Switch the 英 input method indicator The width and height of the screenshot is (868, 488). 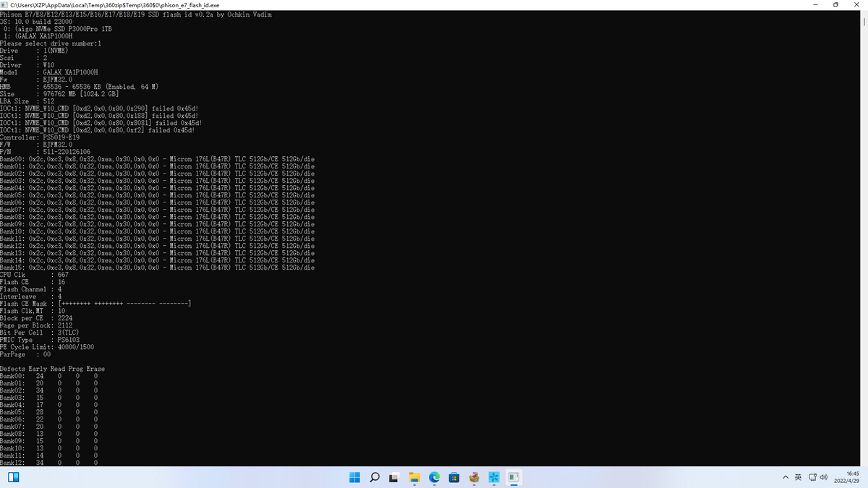click(x=798, y=477)
